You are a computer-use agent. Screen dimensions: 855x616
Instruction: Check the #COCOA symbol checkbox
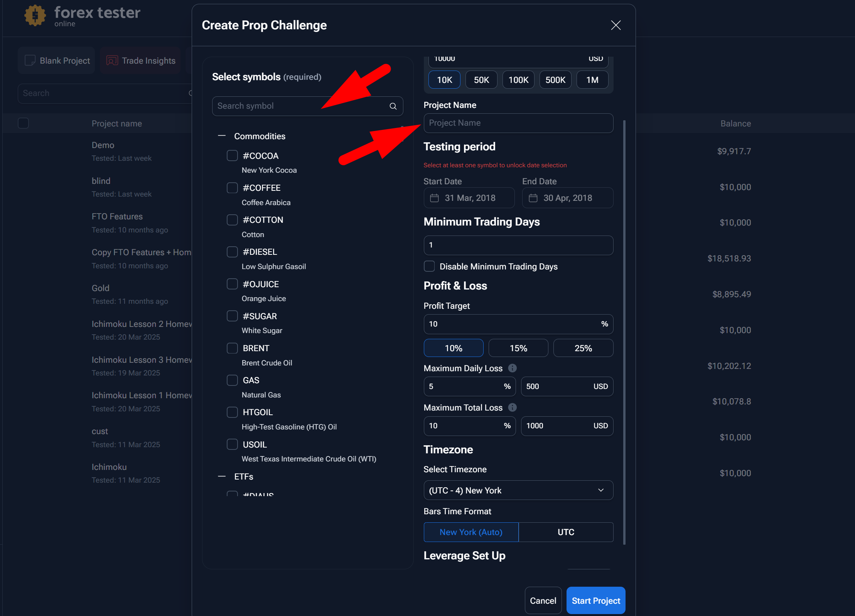coord(232,156)
